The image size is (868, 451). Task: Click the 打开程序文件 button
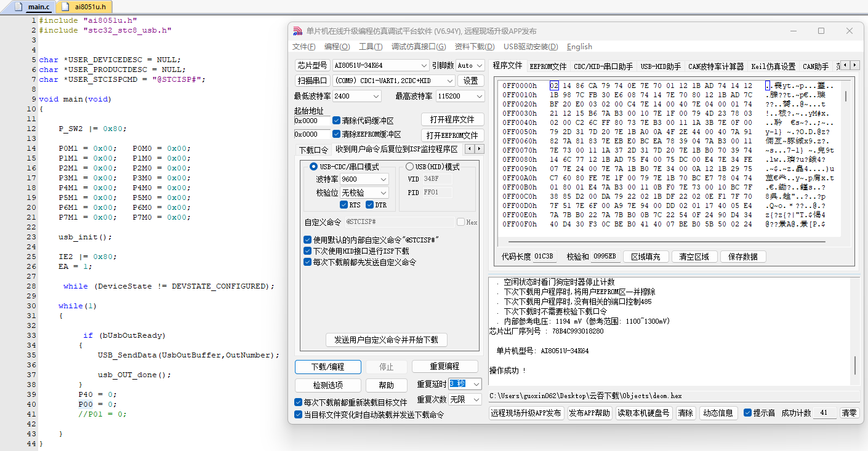(452, 119)
